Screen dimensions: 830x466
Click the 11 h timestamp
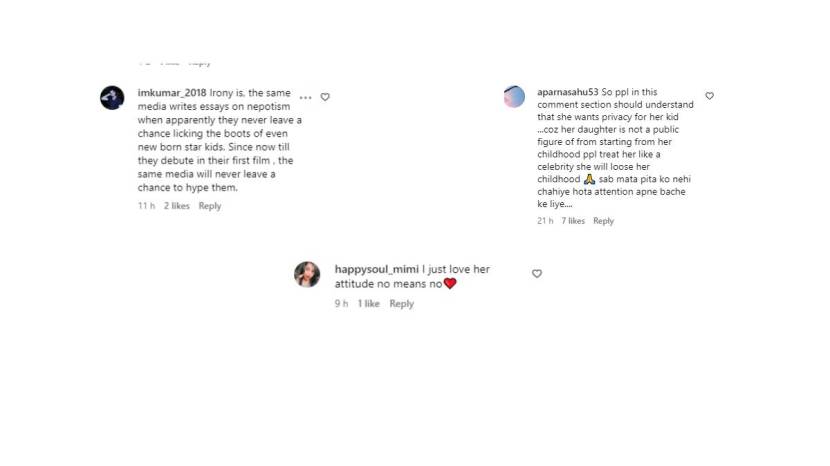pyautogui.click(x=146, y=206)
